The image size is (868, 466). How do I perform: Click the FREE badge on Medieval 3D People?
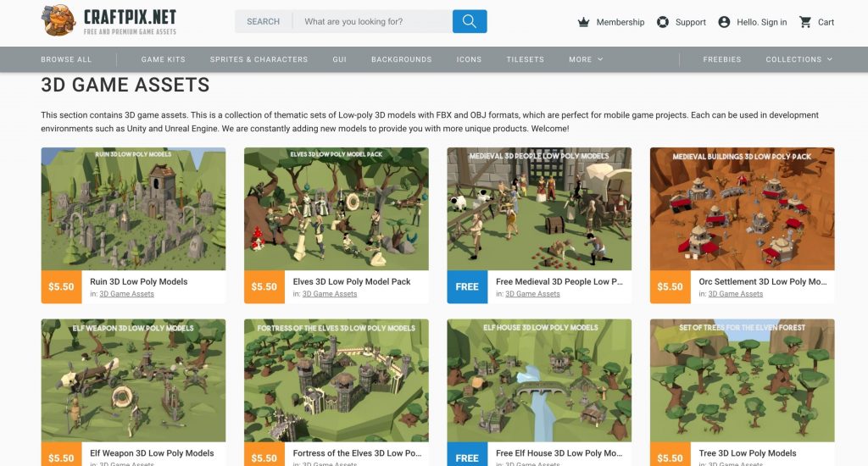coord(467,286)
